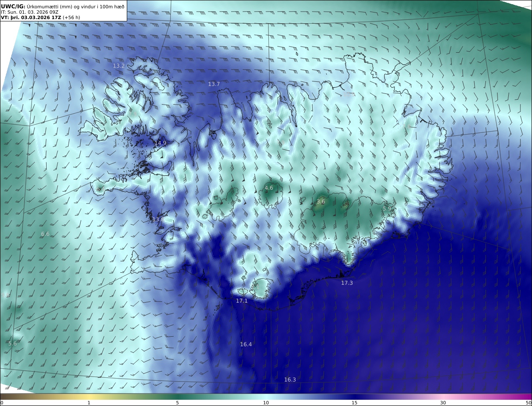Click the 4.6 value label on the map
This screenshot has height=406, width=532.
pos(269,188)
